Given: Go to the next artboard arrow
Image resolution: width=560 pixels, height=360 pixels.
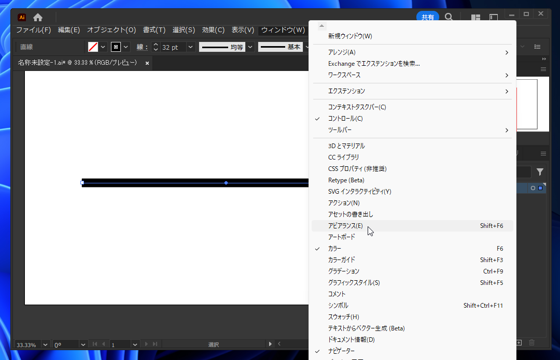Looking at the screenshot, I should [x=146, y=344].
